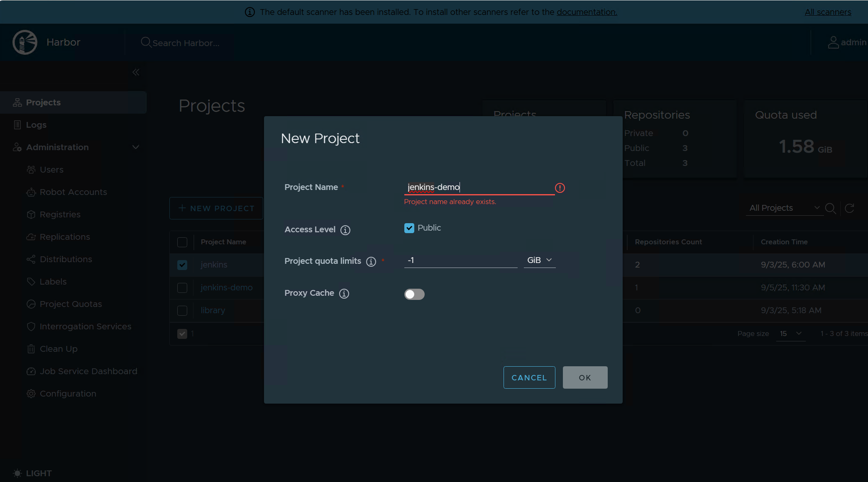868x482 pixels.
Task: Open the GiB quota unit dropdown
Action: tap(539, 260)
